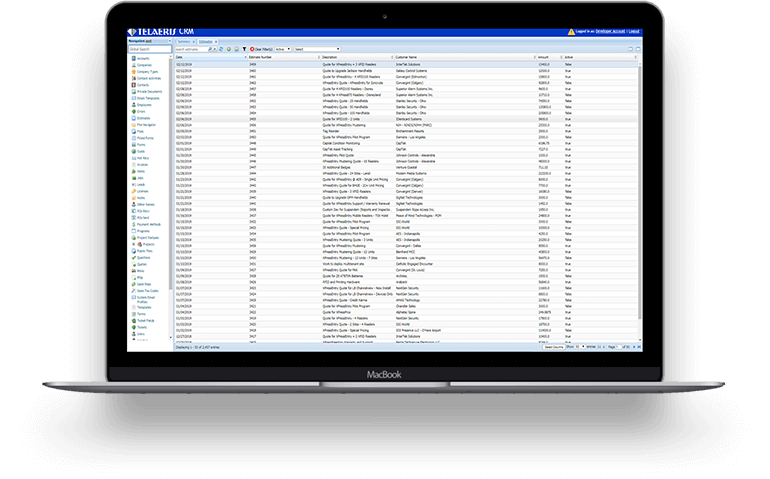Open Email Templates in the sidebar
The width and height of the screenshot is (770, 479).
pyautogui.click(x=148, y=98)
